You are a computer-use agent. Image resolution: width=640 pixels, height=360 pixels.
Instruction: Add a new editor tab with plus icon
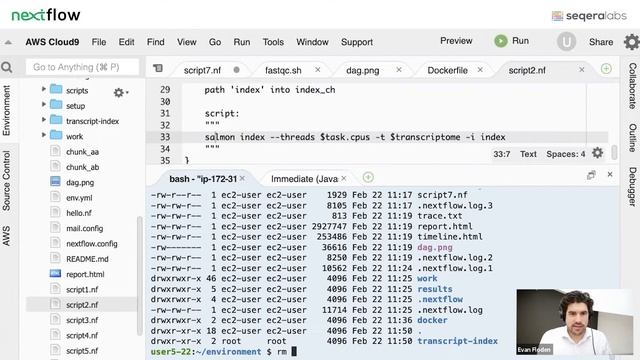[x=606, y=69]
